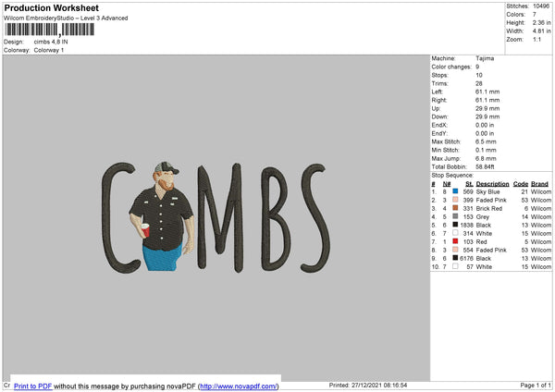
Task: Select stitch count 314 in White row
Action: click(468, 234)
